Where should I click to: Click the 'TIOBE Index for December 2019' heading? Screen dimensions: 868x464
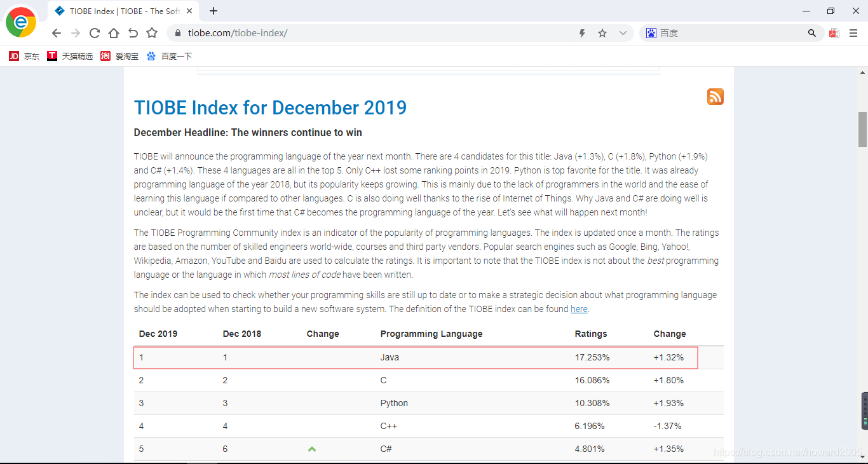pyautogui.click(x=270, y=107)
